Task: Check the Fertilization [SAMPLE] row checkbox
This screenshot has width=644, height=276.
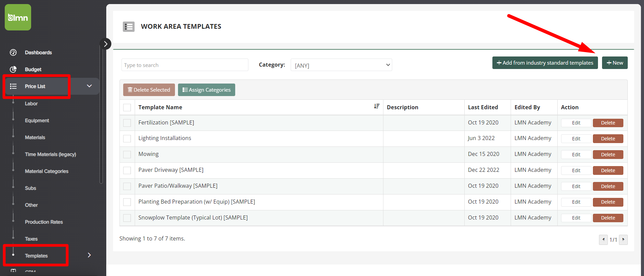Action: pyautogui.click(x=127, y=123)
